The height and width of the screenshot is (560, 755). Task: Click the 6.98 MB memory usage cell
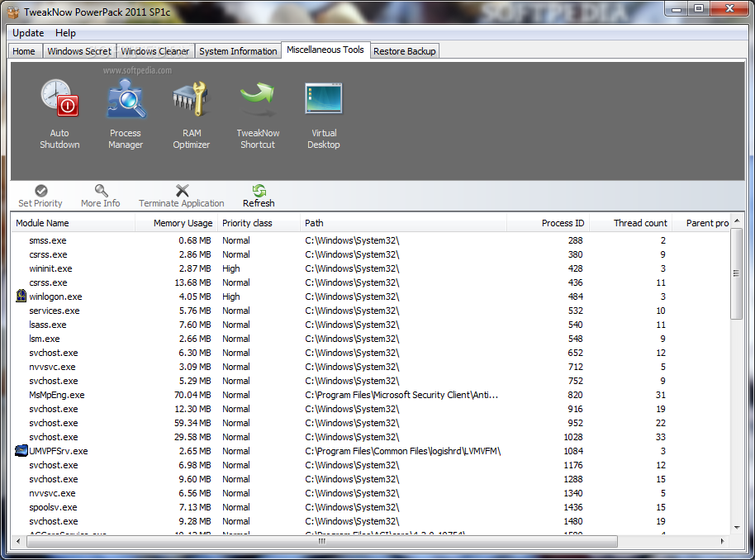[x=195, y=465]
